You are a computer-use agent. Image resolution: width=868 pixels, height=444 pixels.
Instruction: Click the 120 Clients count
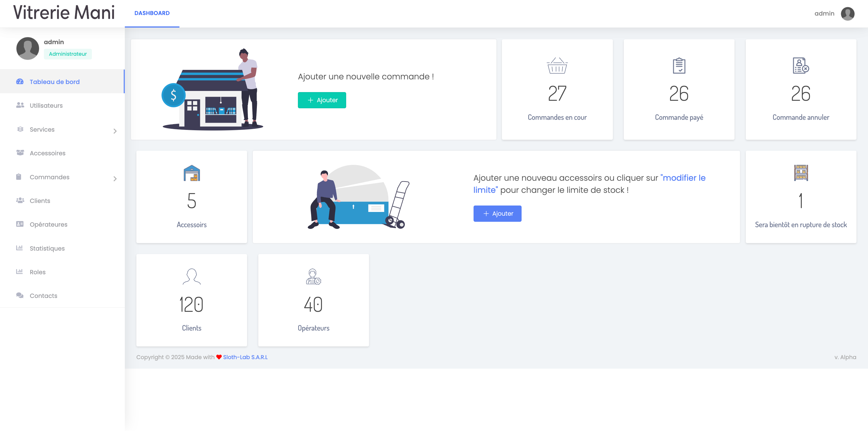click(x=191, y=304)
